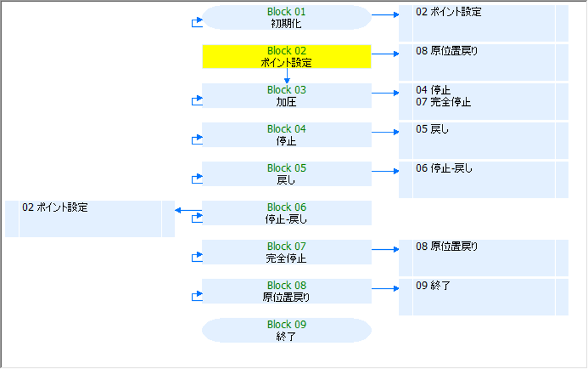Click the loop arrow icon beside Block 04
Image resolution: width=588 pixels, height=369 pixels.
click(197, 140)
